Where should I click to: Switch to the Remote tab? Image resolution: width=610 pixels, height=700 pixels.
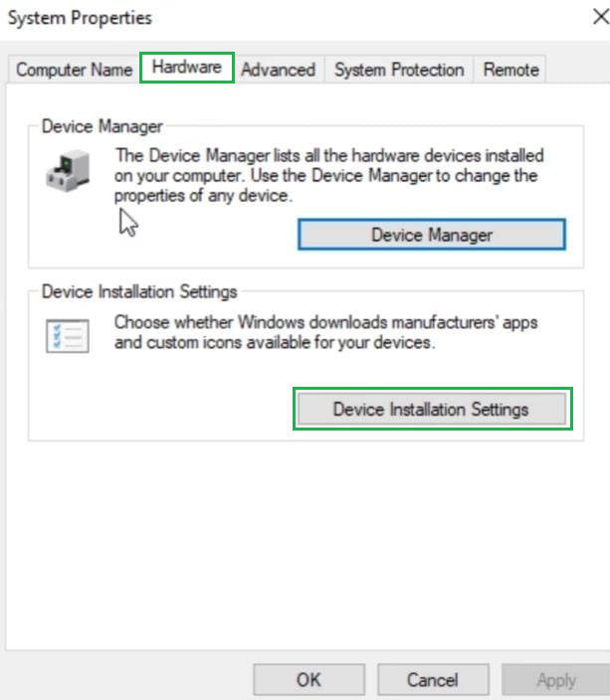[x=510, y=70]
